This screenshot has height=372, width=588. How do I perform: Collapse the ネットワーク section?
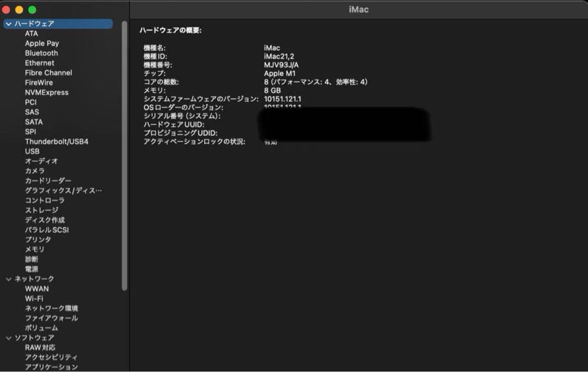pyautogui.click(x=8, y=278)
